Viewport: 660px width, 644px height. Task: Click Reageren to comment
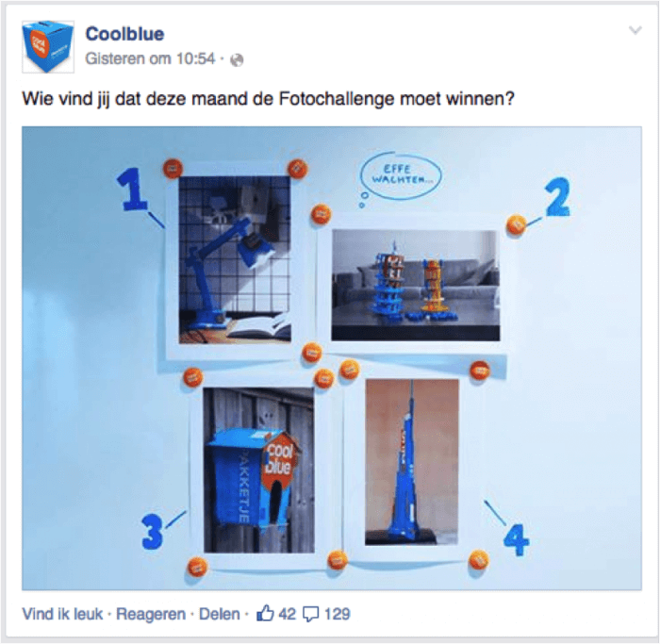151,614
